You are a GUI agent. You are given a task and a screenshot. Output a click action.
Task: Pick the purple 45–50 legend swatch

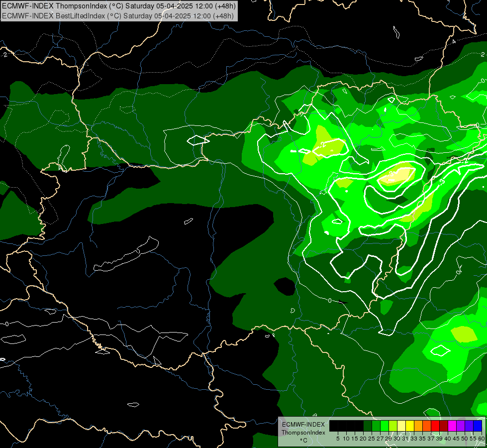(x=461, y=426)
